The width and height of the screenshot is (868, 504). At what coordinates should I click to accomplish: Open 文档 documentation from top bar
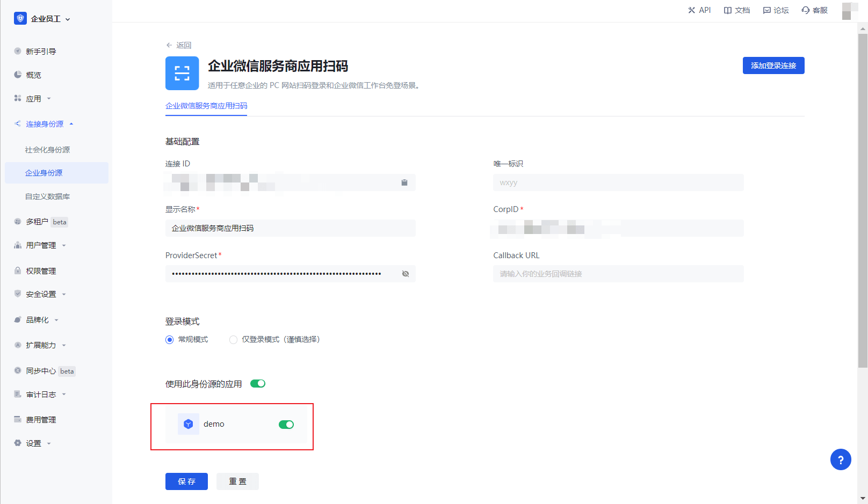point(737,10)
